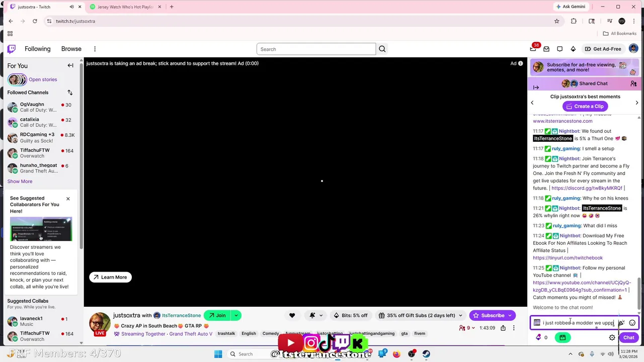Open the discord.gg link in chat

(587, 188)
